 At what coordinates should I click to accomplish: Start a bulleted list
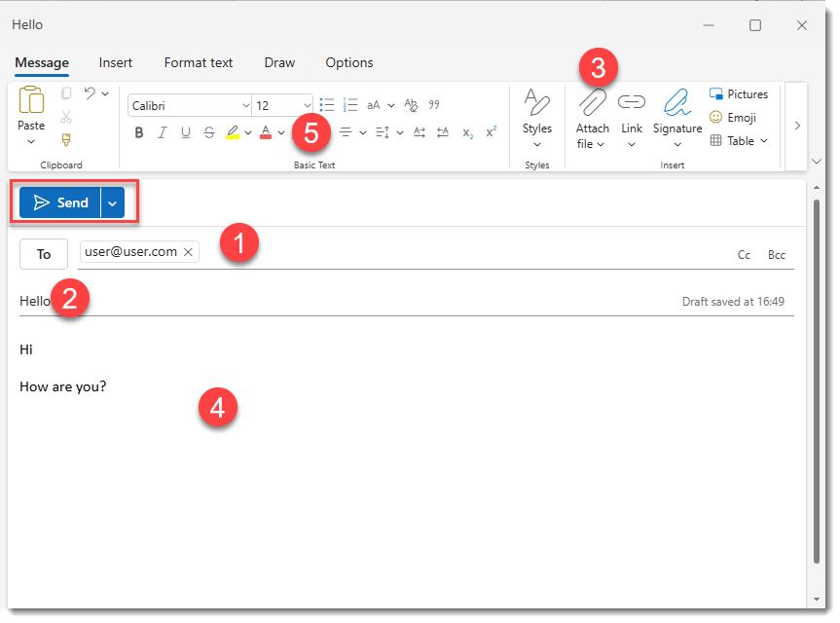click(326, 104)
